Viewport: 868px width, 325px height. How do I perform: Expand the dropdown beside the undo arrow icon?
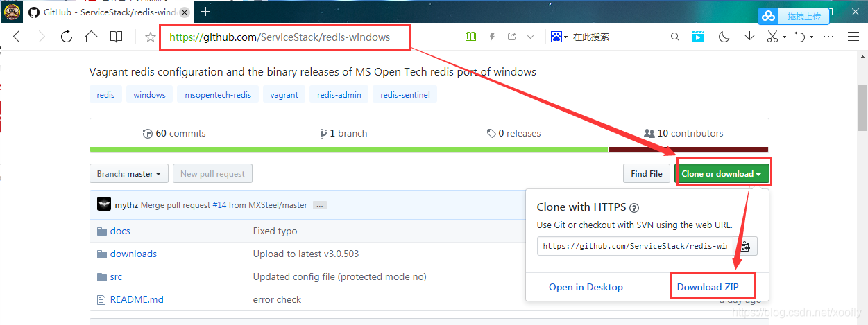(x=811, y=37)
